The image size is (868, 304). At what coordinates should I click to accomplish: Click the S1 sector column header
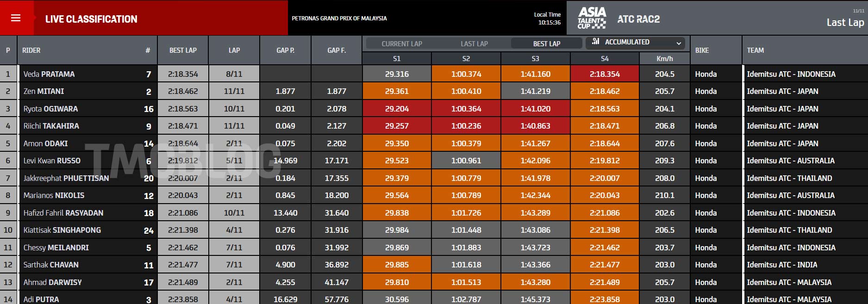397,59
